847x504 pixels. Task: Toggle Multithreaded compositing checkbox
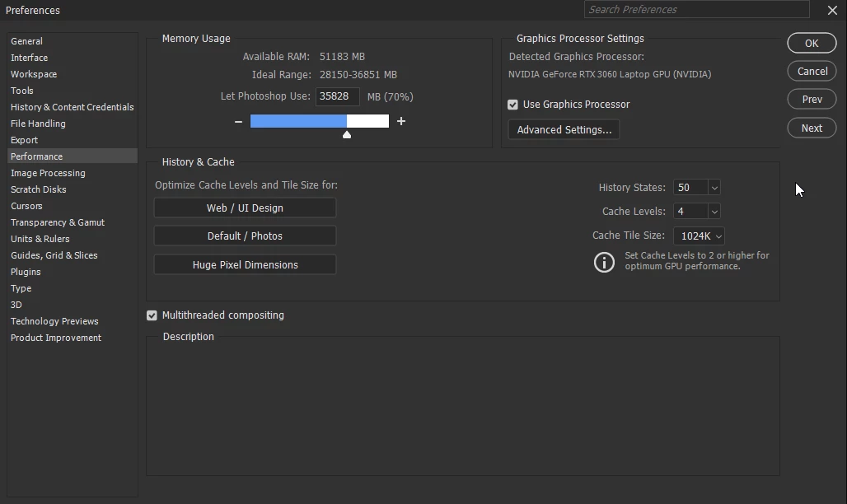coord(152,315)
